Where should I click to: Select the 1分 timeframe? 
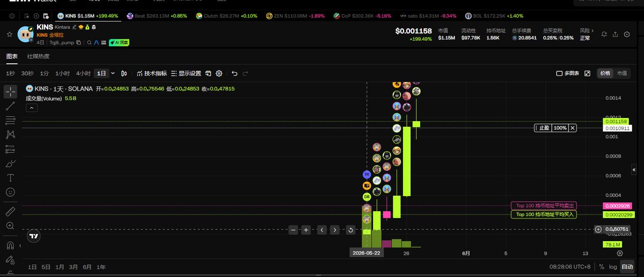[44, 73]
